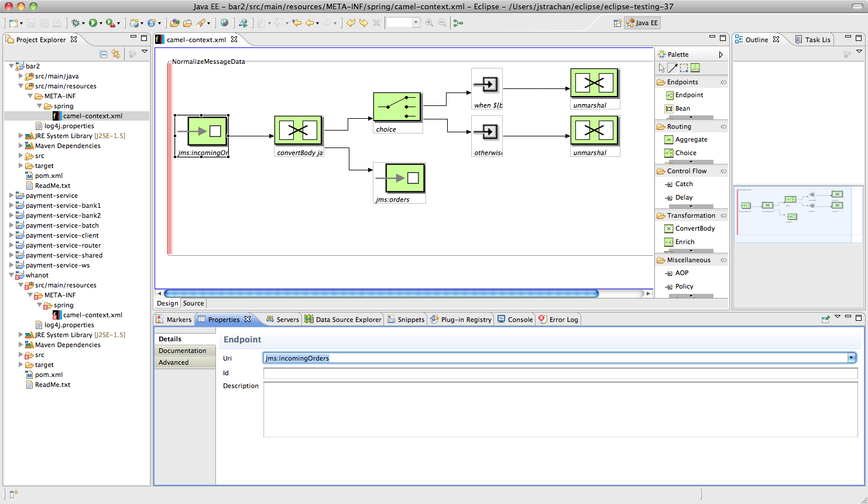This screenshot has width=868, height=504.
Task: Switch to the Source tab
Action: pos(193,303)
